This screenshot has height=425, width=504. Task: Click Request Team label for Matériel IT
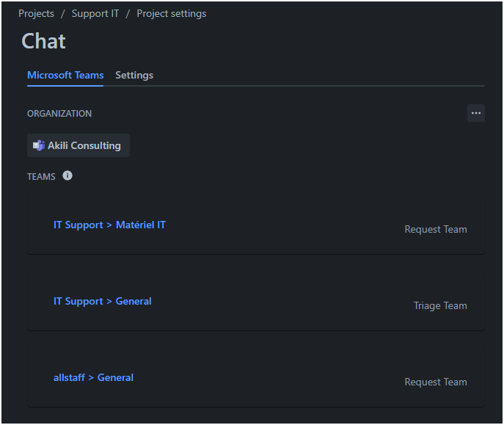[x=436, y=229]
